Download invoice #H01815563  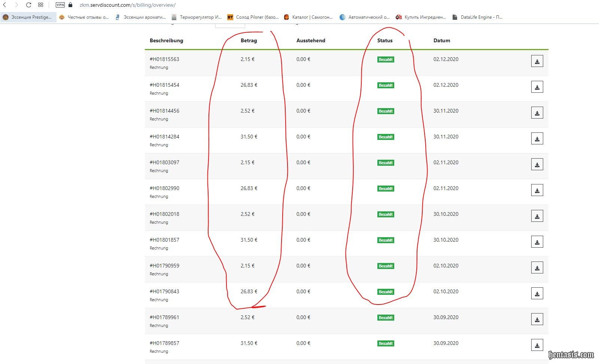537,61
